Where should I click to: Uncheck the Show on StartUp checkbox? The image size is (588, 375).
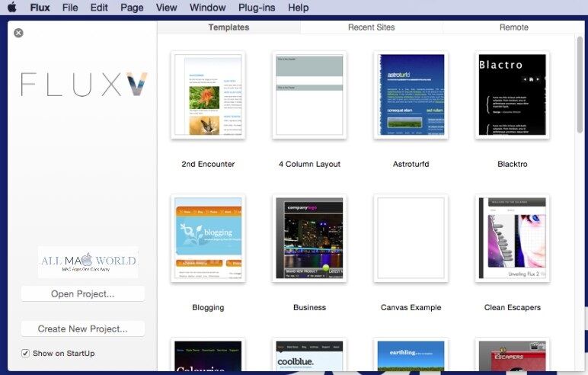click(25, 353)
